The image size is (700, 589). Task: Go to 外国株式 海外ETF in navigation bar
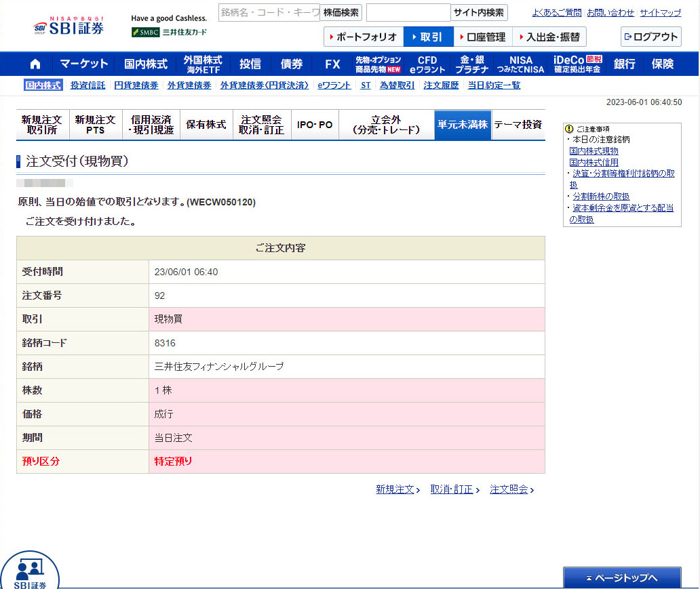202,64
